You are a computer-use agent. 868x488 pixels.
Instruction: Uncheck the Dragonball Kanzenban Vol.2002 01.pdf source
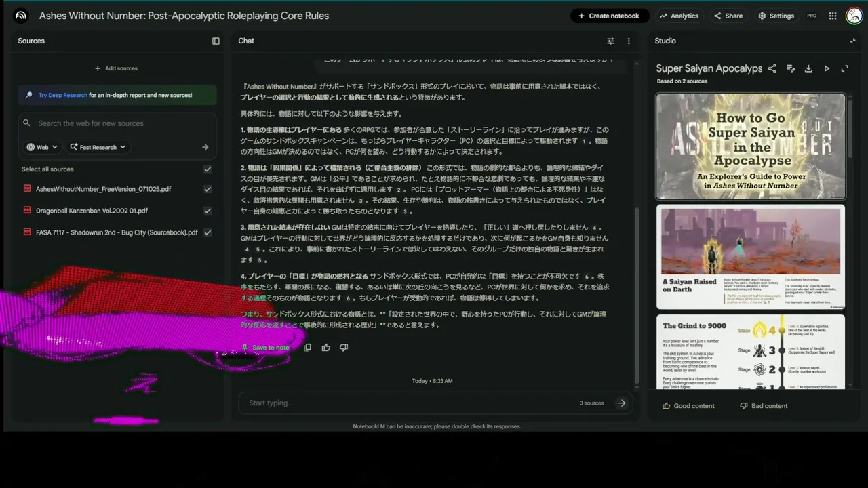[208, 211]
